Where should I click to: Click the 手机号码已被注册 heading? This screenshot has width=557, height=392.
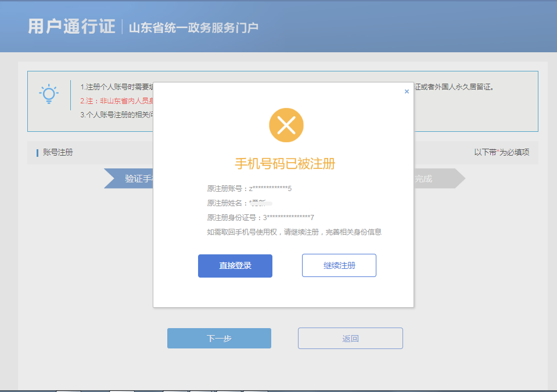285,164
